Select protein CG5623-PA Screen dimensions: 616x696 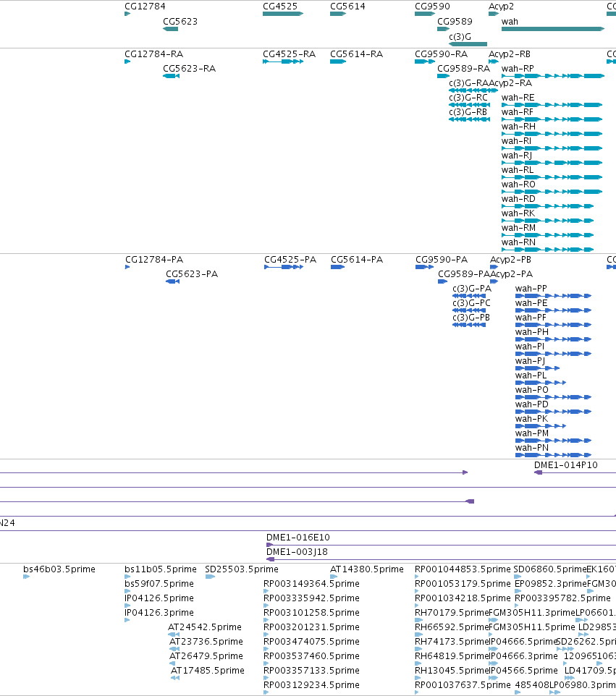(192, 274)
